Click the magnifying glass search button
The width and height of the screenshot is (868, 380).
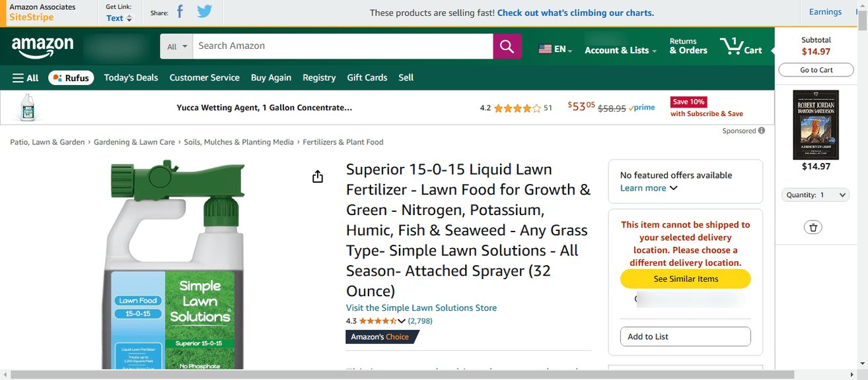point(507,46)
